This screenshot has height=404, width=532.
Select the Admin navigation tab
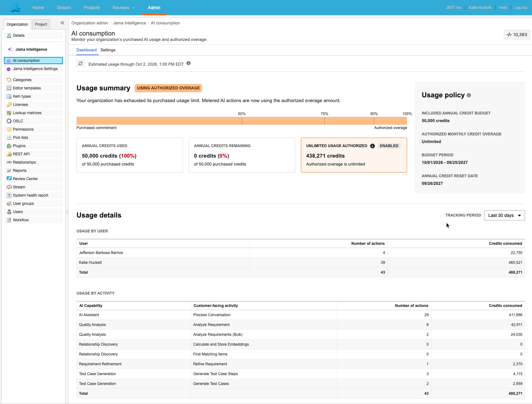tap(154, 8)
